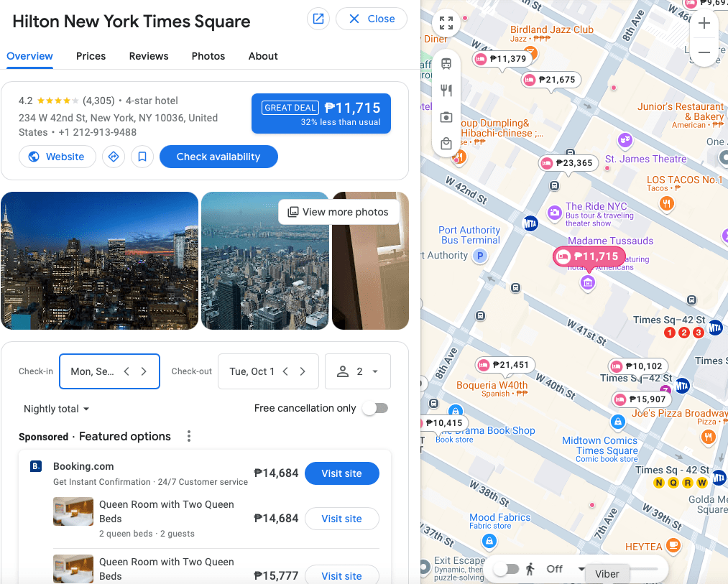The width and height of the screenshot is (728, 584).
Task: Move check-out to the next day
Action: 303,371
